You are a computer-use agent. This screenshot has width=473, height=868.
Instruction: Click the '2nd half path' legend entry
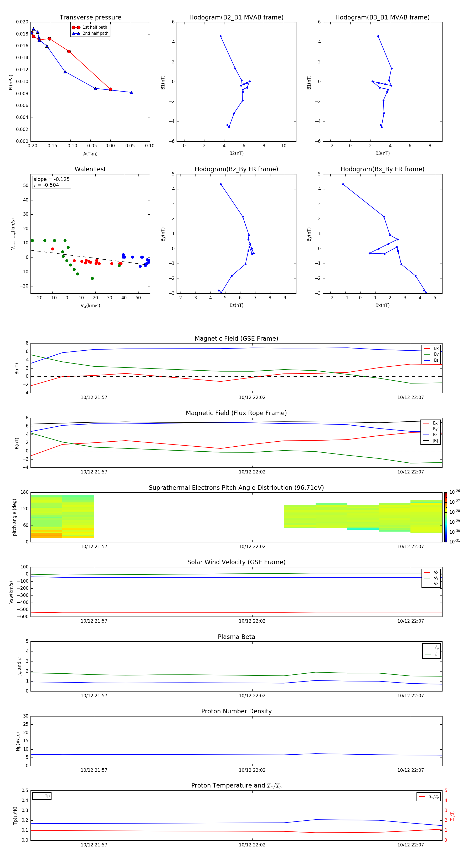click(x=90, y=33)
